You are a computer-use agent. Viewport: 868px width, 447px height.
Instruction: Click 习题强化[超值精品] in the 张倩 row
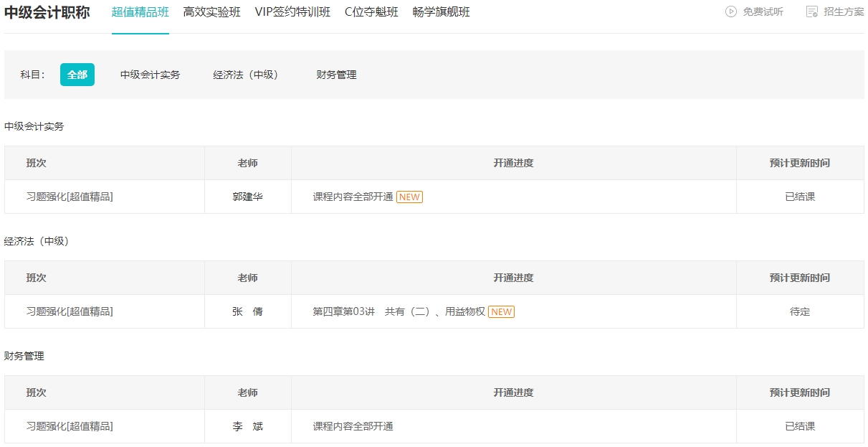[x=70, y=311]
